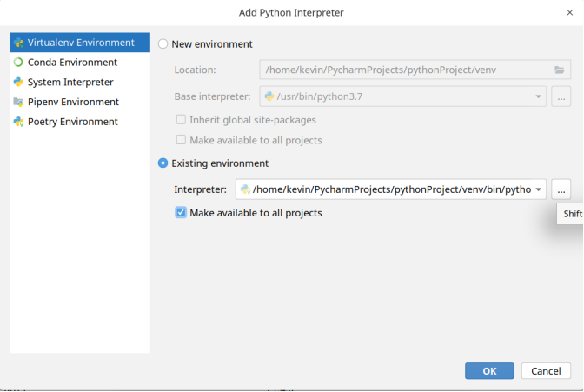Click the Pipenv Environment icon
Screen dimensions: 584x392
[18, 102]
